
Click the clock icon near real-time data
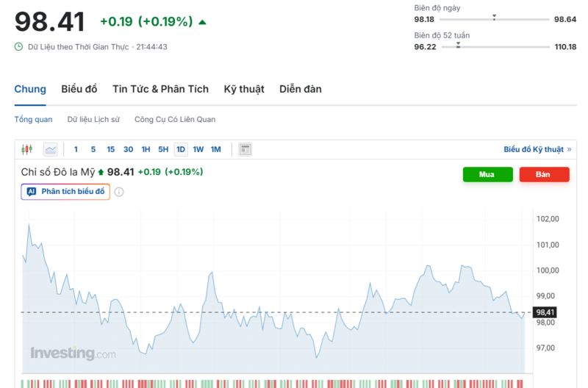pos(18,46)
